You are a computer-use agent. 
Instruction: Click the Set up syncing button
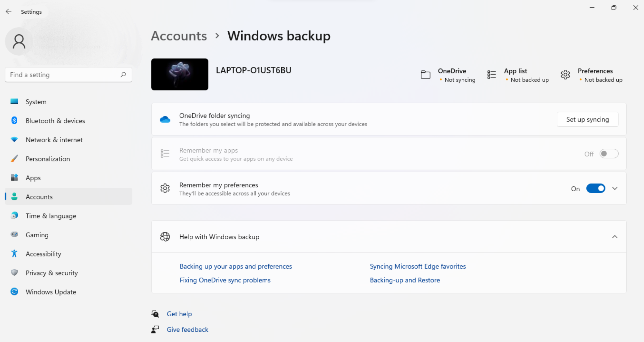pyautogui.click(x=587, y=119)
